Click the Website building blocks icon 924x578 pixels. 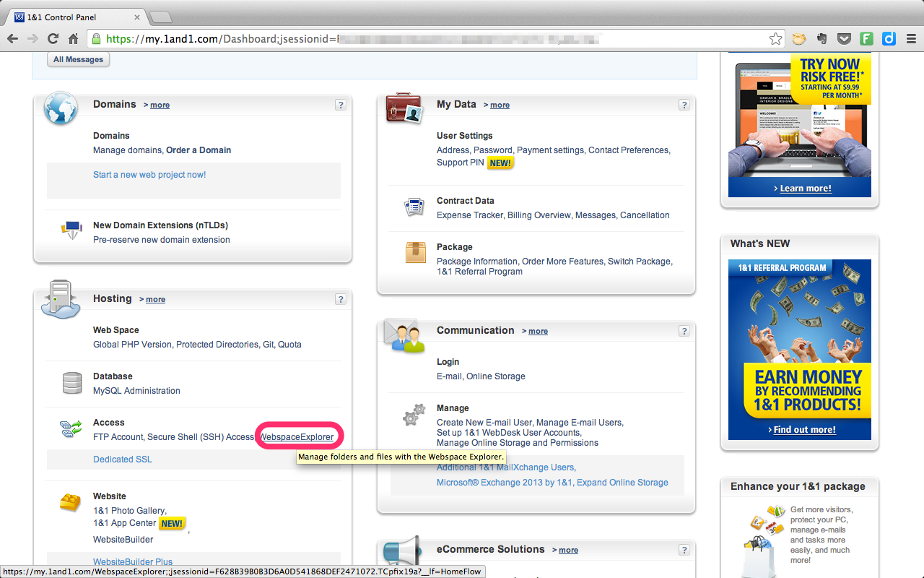[x=71, y=502]
